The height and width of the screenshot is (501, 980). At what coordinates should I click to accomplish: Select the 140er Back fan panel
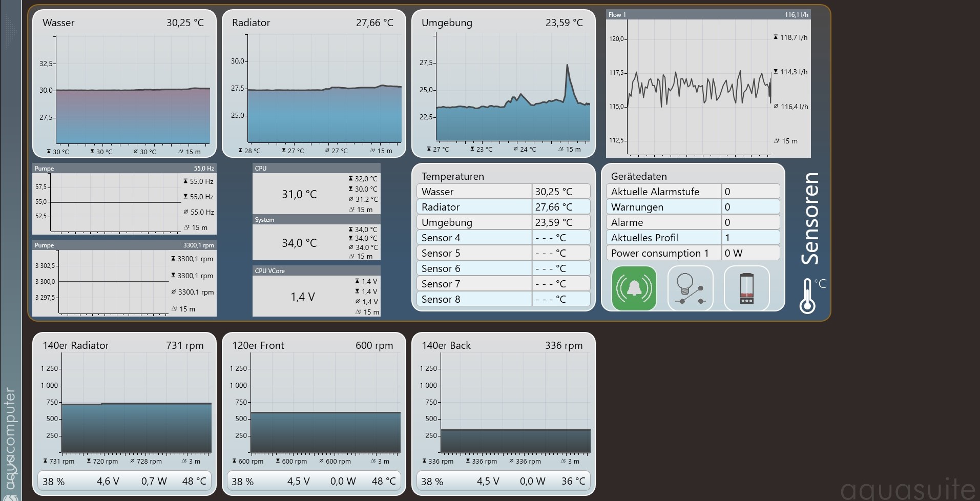coord(504,414)
